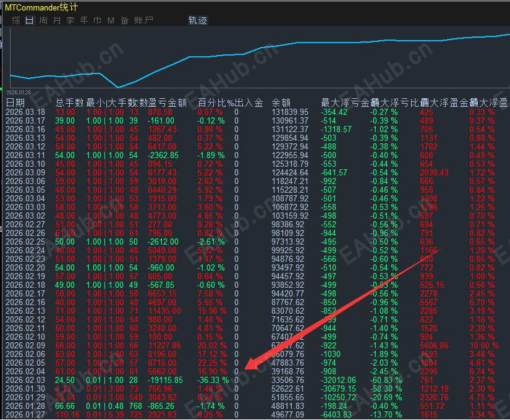Screen dimensions: 510x420
Task: Click the percentage -36.33 %
Action: point(213,380)
